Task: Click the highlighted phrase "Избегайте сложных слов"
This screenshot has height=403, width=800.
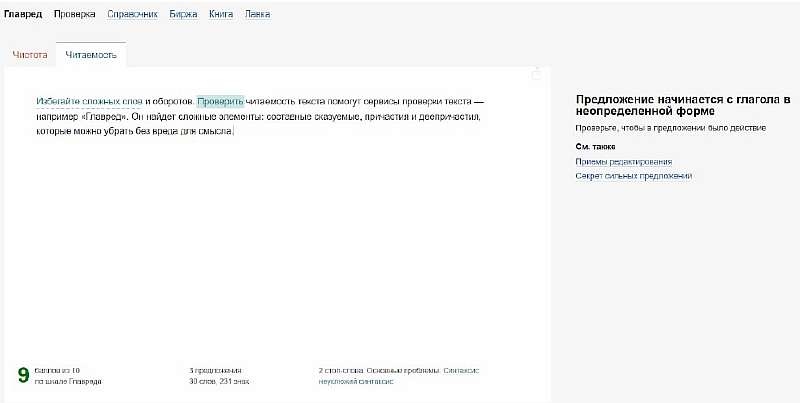Action: (89, 102)
